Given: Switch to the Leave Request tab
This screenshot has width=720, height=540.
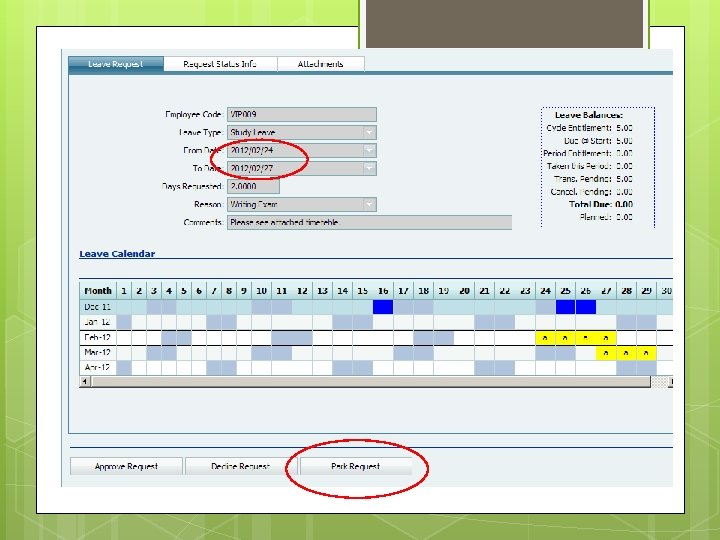Looking at the screenshot, I should pos(116,64).
